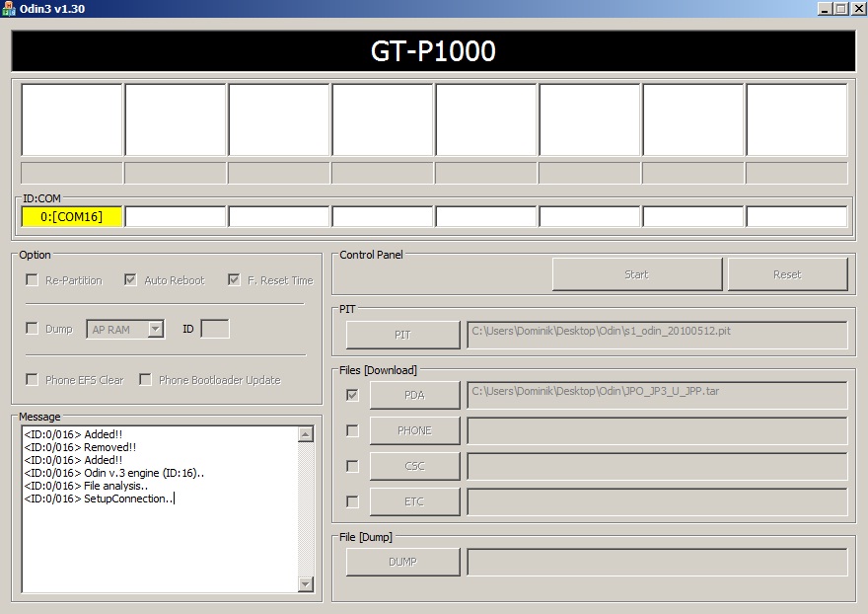Toggle the F. Reset Time checkbox

(234, 279)
